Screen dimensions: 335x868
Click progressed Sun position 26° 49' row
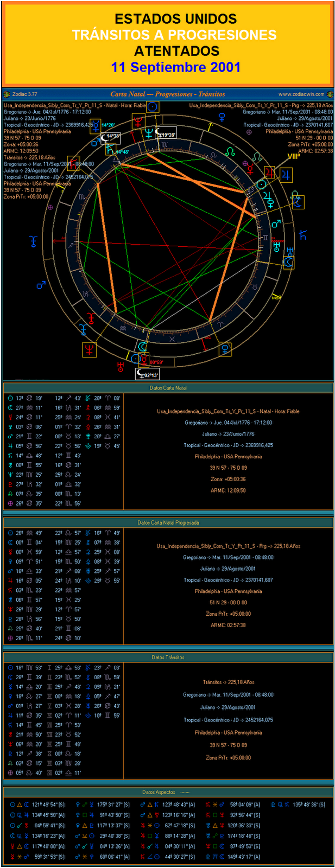24,533
